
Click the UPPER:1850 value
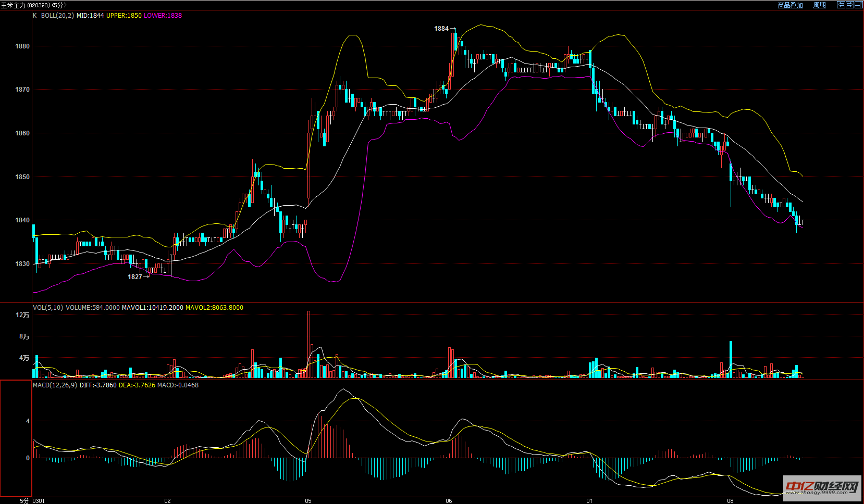pos(124,16)
